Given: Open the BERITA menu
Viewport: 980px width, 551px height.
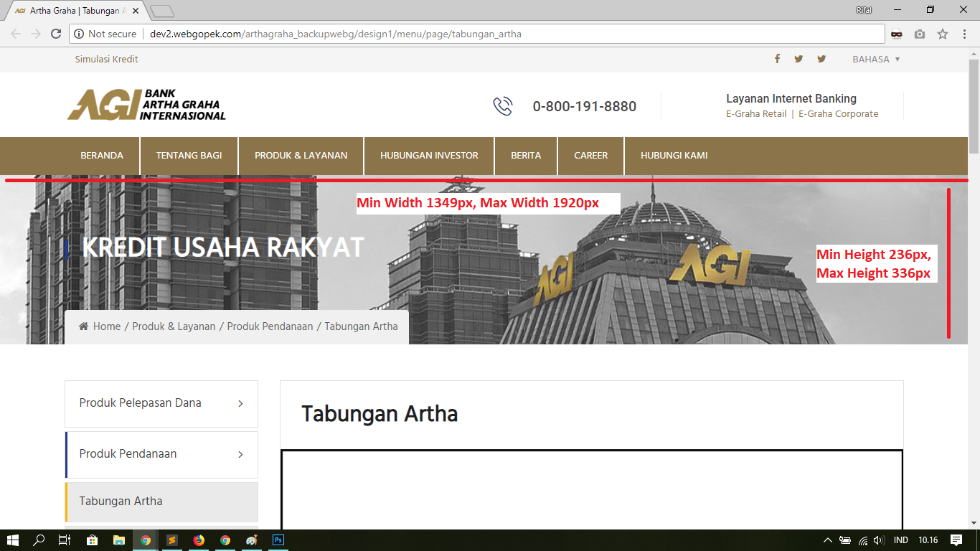Looking at the screenshot, I should click(526, 156).
